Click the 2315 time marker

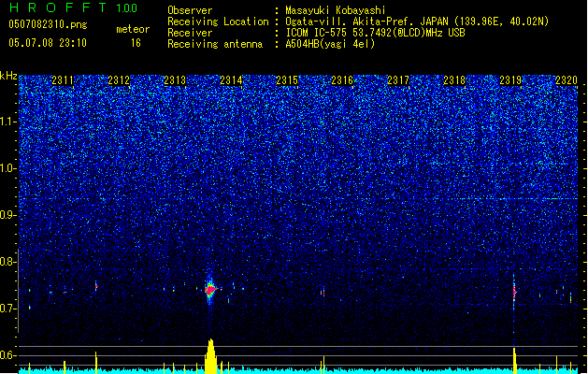coord(287,80)
